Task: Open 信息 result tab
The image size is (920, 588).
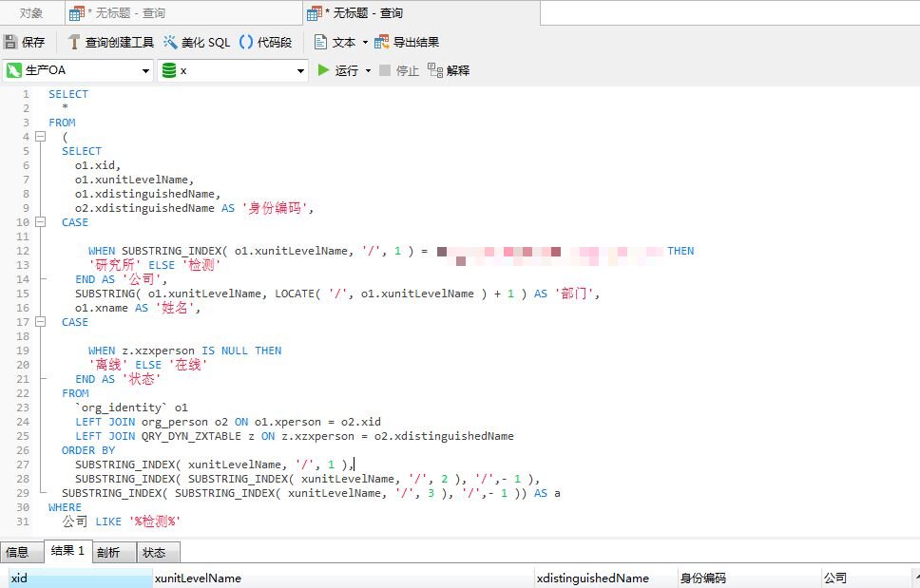Action: (x=22, y=552)
